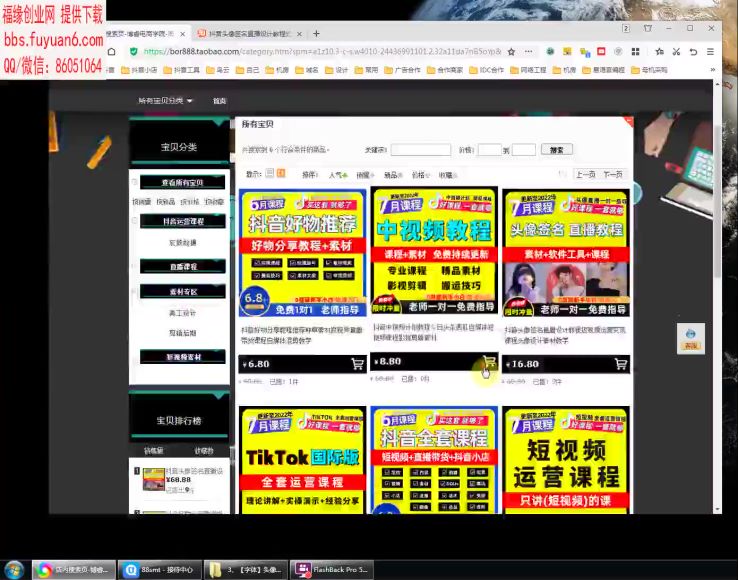Open the 抖音好物推荐 product thumbnail
The width and height of the screenshot is (738, 580).
pos(303,253)
